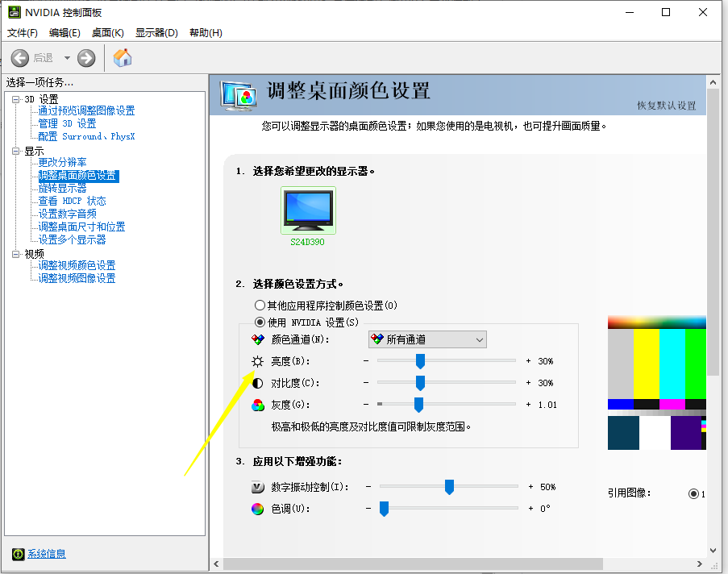Click the color channel icon beside 颜色通道
The width and height of the screenshot is (728, 574).
click(258, 339)
